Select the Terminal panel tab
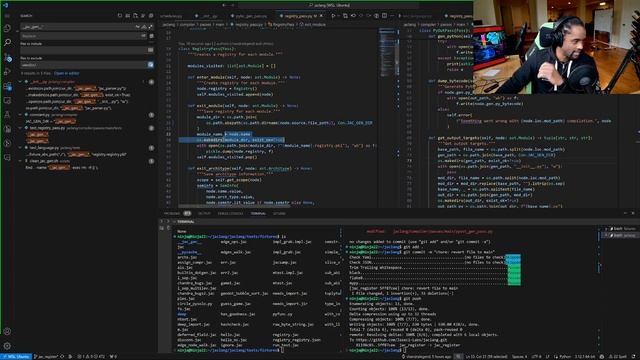Image resolution: width=640 pixels, height=360 pixels. pyautogui.click(x=258, y=213)
